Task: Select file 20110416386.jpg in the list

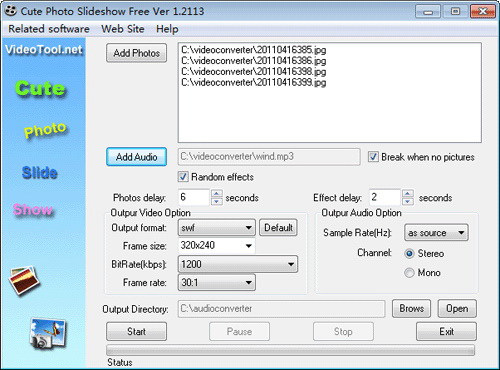Action: point(254,61)
